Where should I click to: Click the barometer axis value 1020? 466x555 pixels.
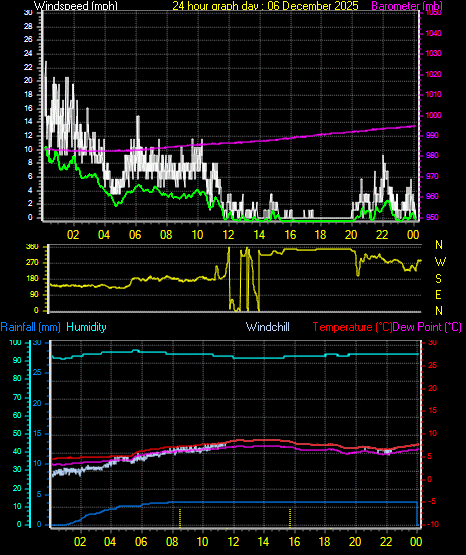tap(433, 74)
